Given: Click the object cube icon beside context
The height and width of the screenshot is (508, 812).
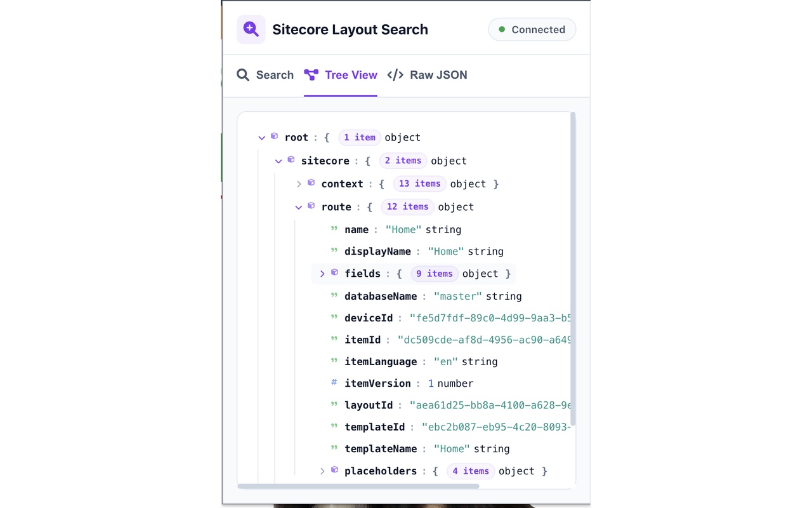Looking at the screenshot, I should 311,182.
